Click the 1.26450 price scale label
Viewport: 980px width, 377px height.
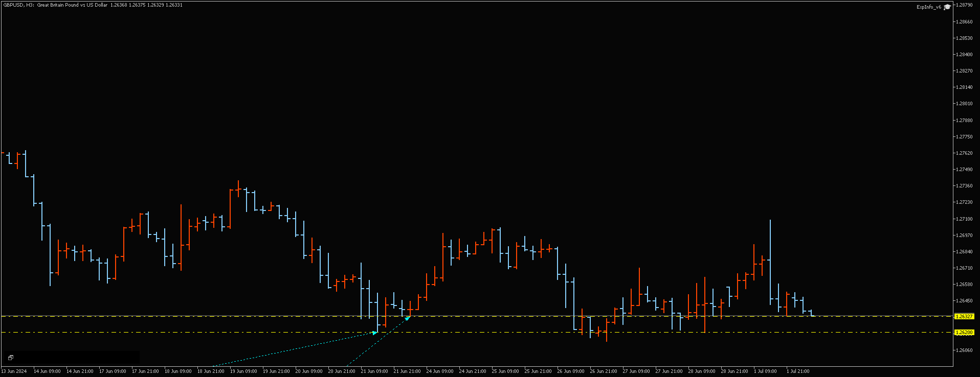tap(964, 301)
